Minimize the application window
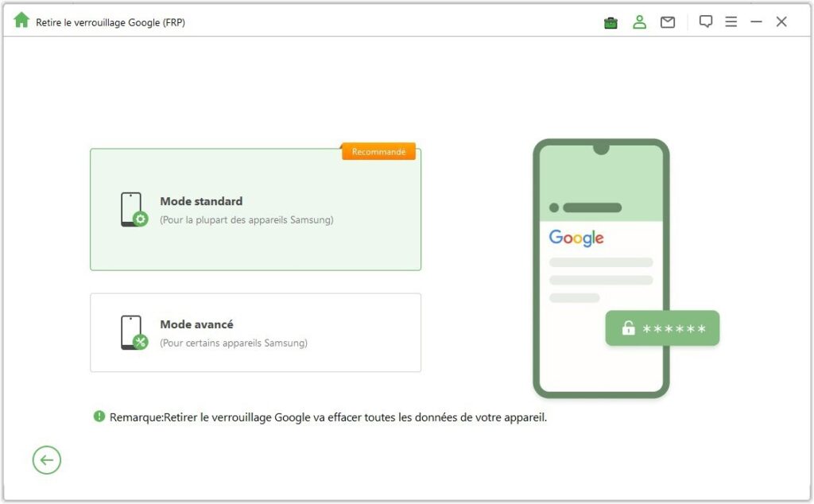814x504 pixels. 757,21
